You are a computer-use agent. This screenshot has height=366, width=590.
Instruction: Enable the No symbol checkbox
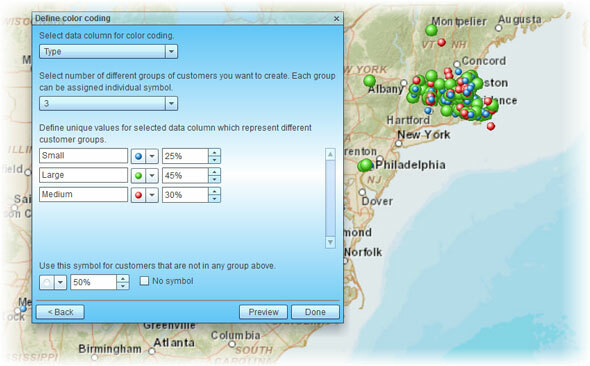coord(144,281)
